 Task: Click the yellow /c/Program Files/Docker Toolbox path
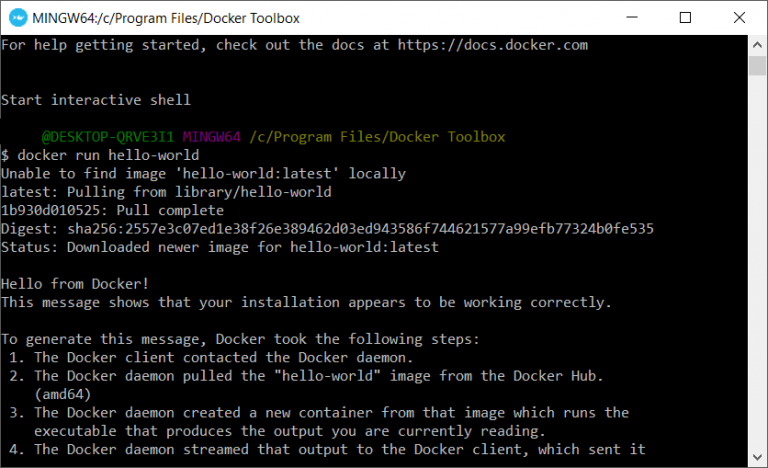point(377,137)
